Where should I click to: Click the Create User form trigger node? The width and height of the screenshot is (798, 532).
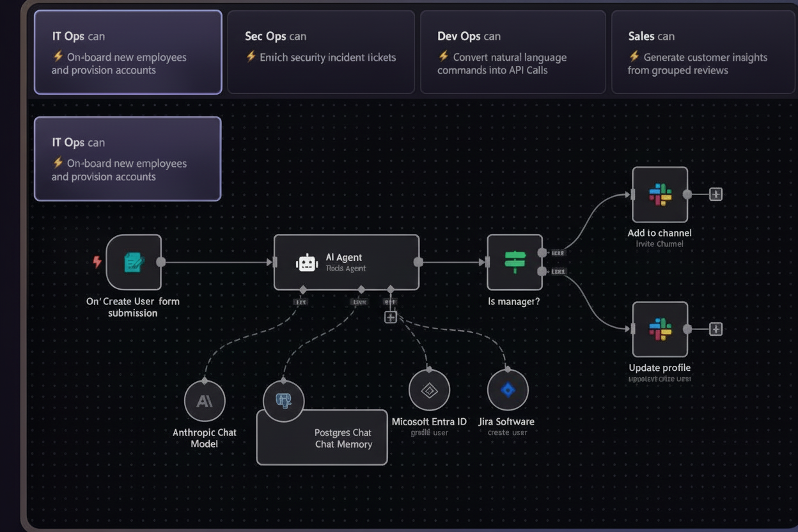134,262
